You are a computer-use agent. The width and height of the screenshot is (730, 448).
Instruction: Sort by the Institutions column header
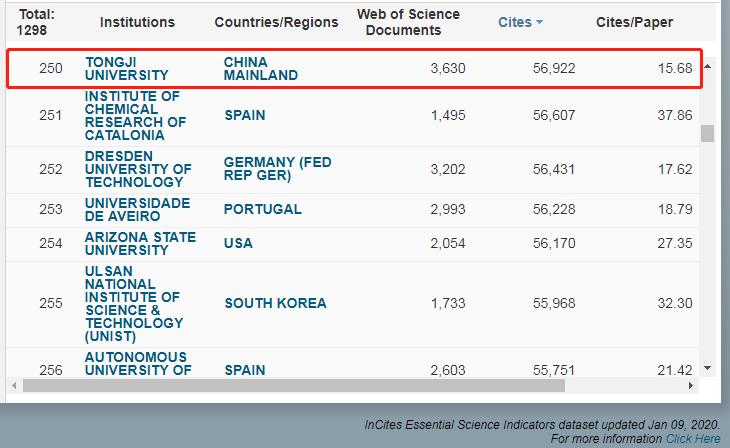click(x=137, y=22)
